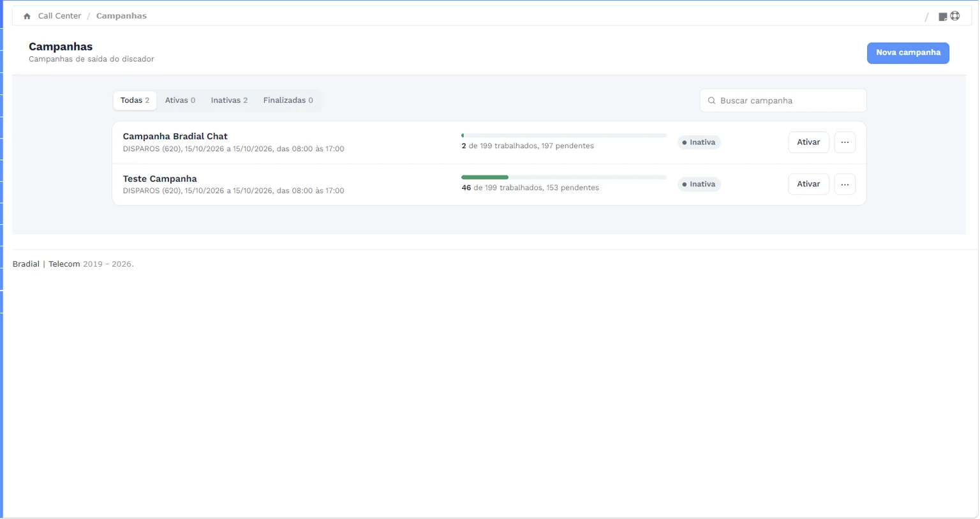Click Bradial in the footer
The image size is (980, 519).
(x=26, y=264)
